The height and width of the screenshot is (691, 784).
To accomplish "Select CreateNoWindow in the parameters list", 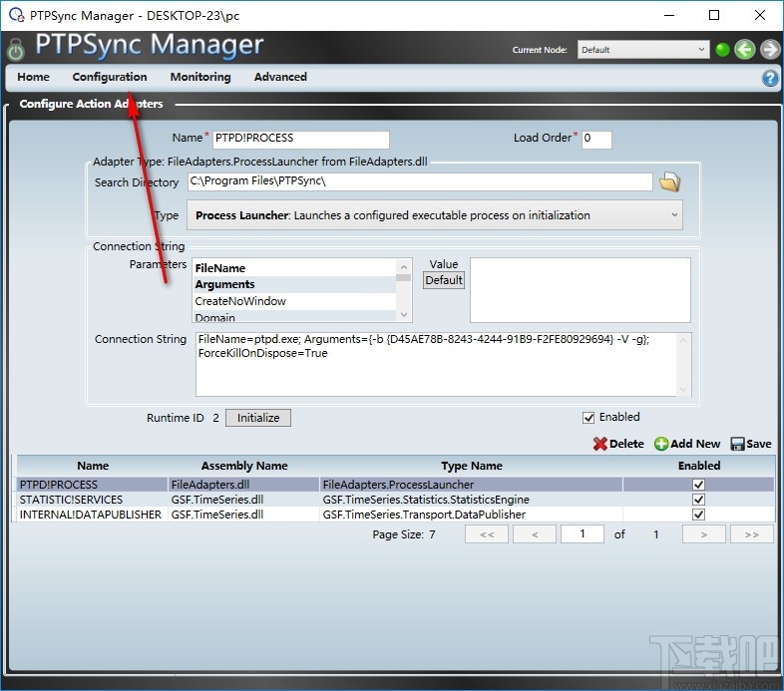I will (x=294, y=301).
